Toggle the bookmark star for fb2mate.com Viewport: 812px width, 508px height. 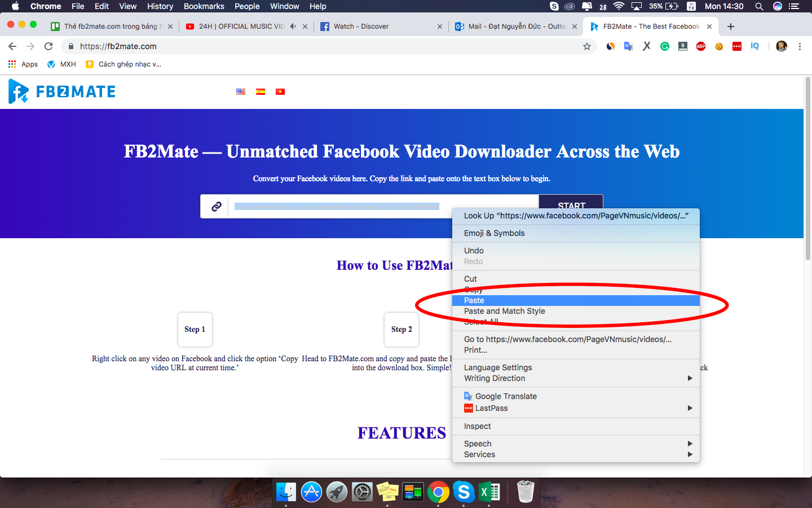tap(587, 46)
